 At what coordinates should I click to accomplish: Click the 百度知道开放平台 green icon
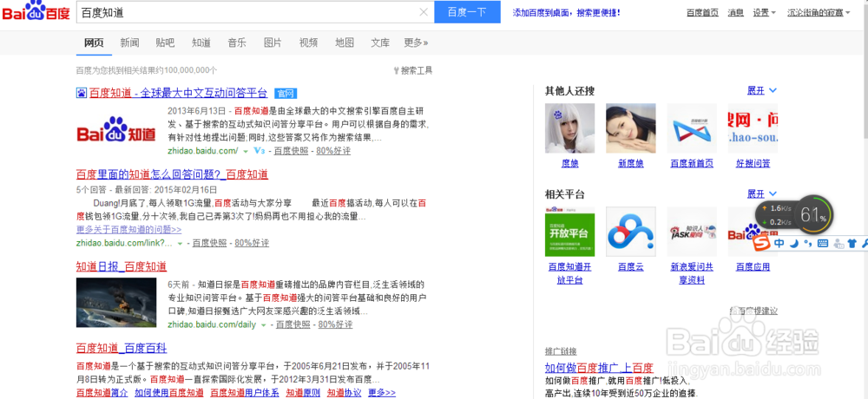[569, 232]
